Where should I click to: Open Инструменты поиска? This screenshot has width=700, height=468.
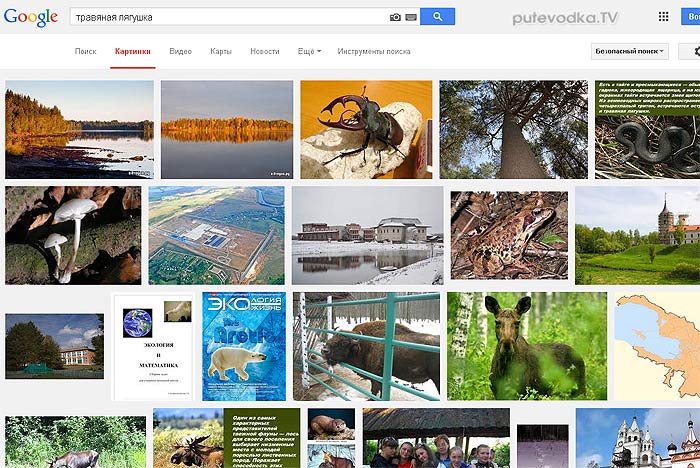coord(374,51)
